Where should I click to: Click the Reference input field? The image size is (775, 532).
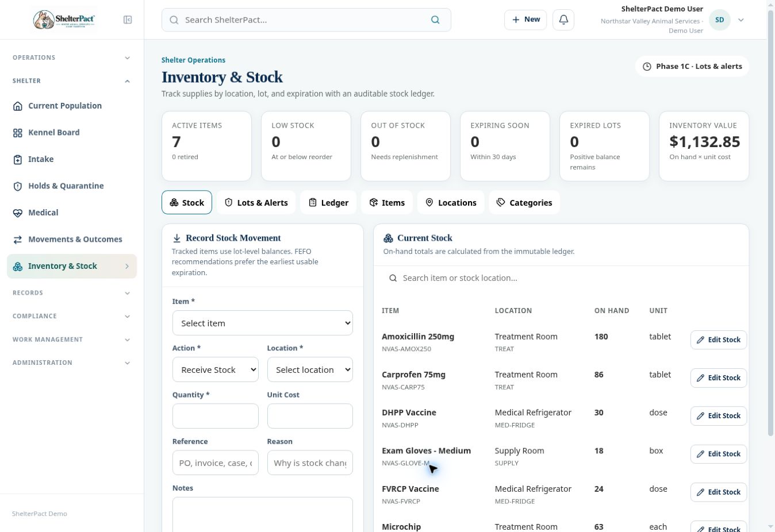tap(215, 462)
